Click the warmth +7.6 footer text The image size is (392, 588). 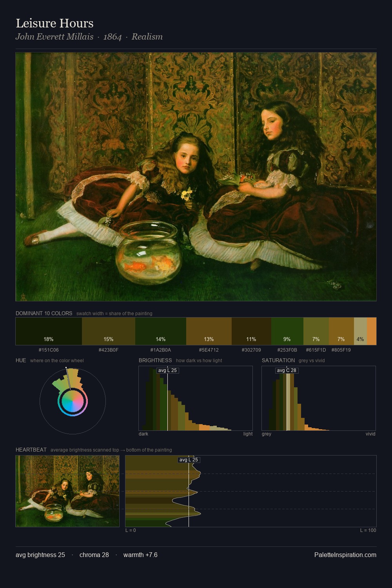[x=140, y=555]
